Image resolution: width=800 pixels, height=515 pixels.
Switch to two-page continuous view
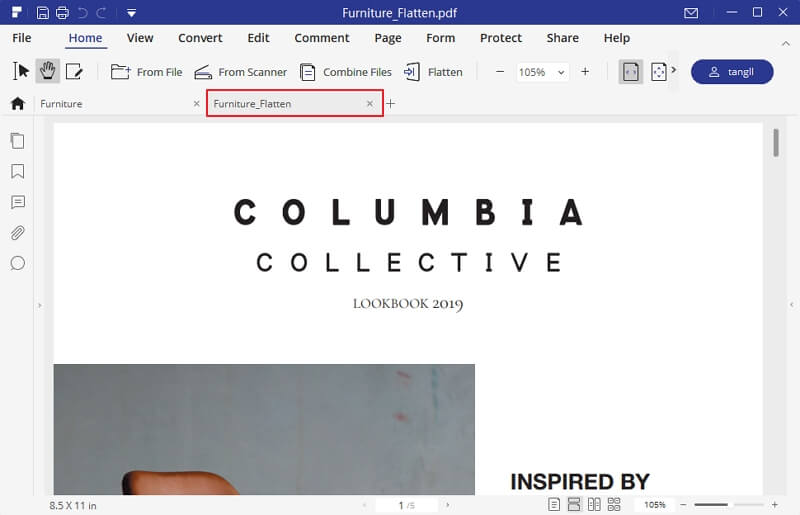(x=614, y=505)
